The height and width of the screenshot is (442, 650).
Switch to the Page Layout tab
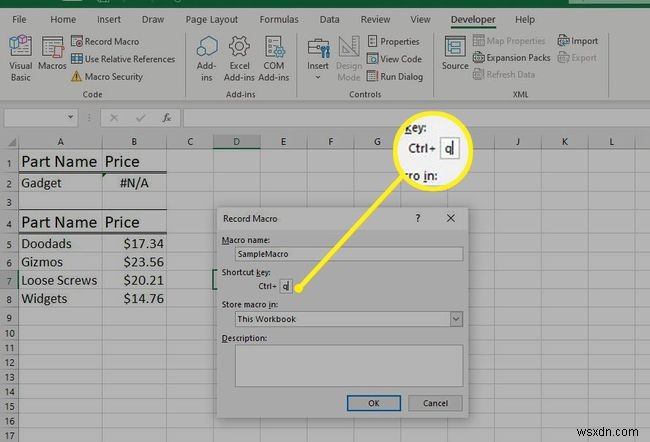(x=211, y=19)
